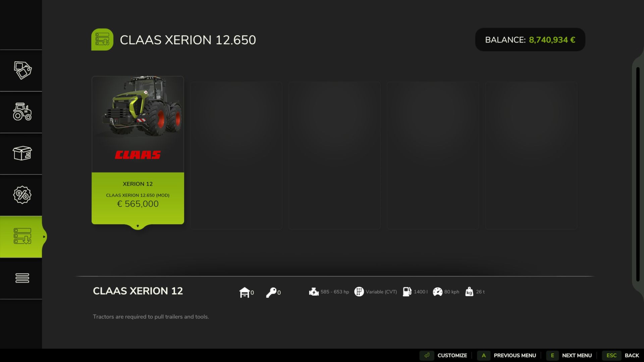Open the brands category in the sidebar
The image size is (644, 362).
[x=22, y=70]
